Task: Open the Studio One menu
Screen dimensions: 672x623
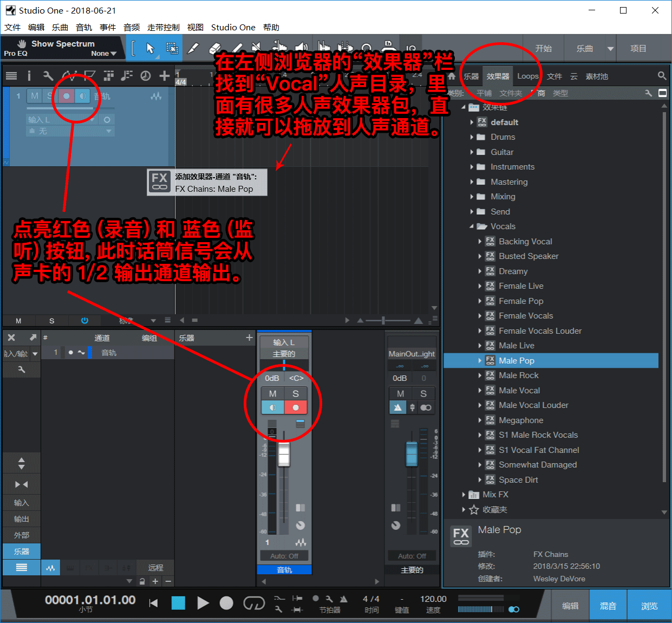Action: click(233, 27)
